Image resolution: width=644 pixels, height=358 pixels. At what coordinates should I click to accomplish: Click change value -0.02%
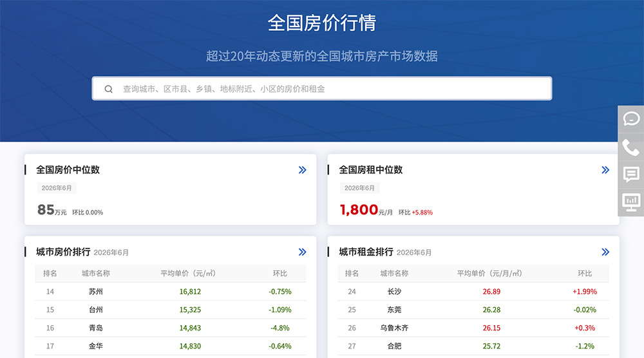click(585, 310)
